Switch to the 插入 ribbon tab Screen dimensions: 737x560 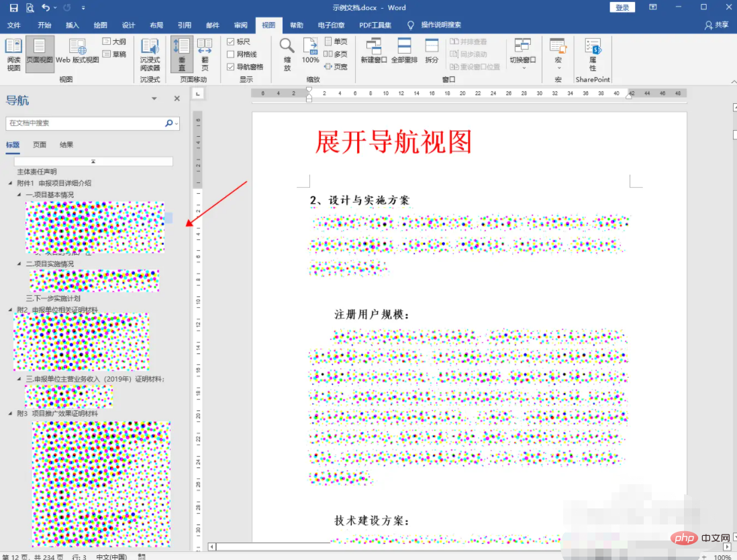pos(72,25)
